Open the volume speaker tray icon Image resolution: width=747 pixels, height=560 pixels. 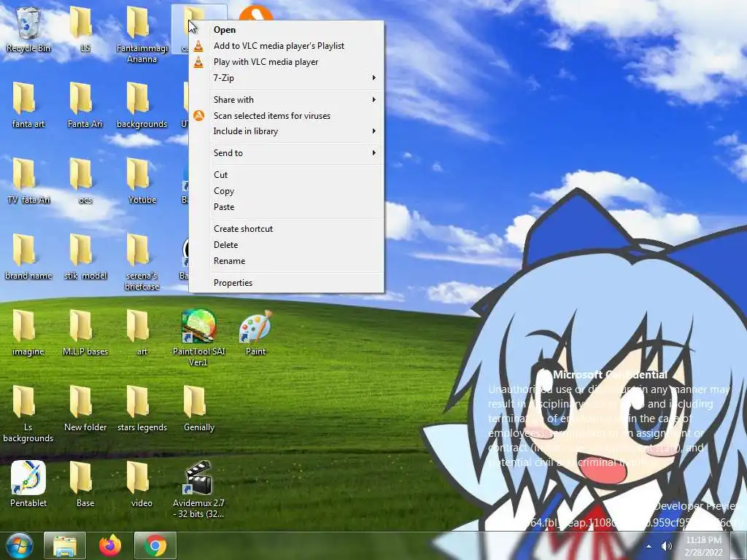667,546
